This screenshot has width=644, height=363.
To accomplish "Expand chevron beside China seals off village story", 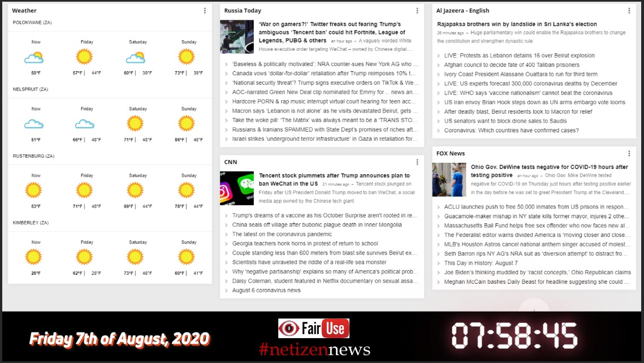I will pos(226,224).
